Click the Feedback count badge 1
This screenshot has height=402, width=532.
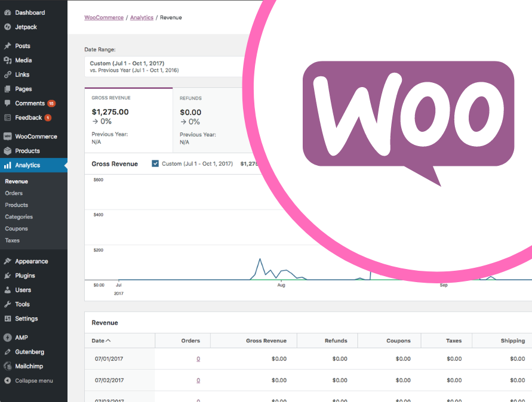[x=48, y=117]
